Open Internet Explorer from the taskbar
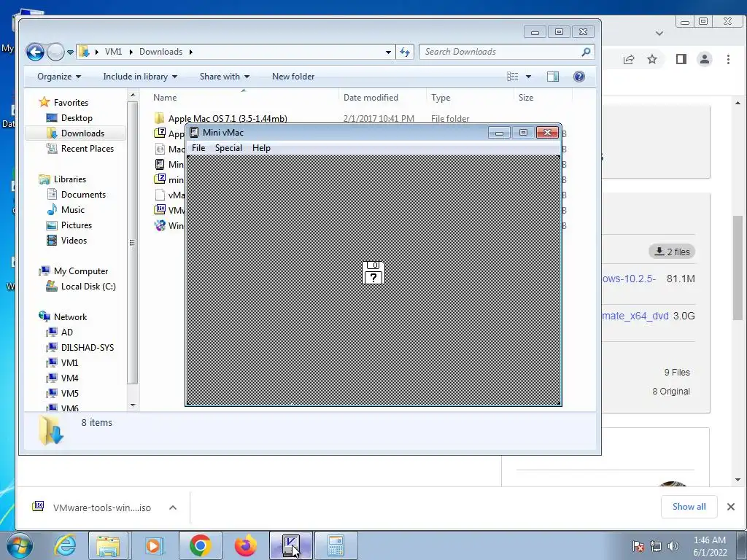Viewport: 747px width, 560px height. point(65,545)
